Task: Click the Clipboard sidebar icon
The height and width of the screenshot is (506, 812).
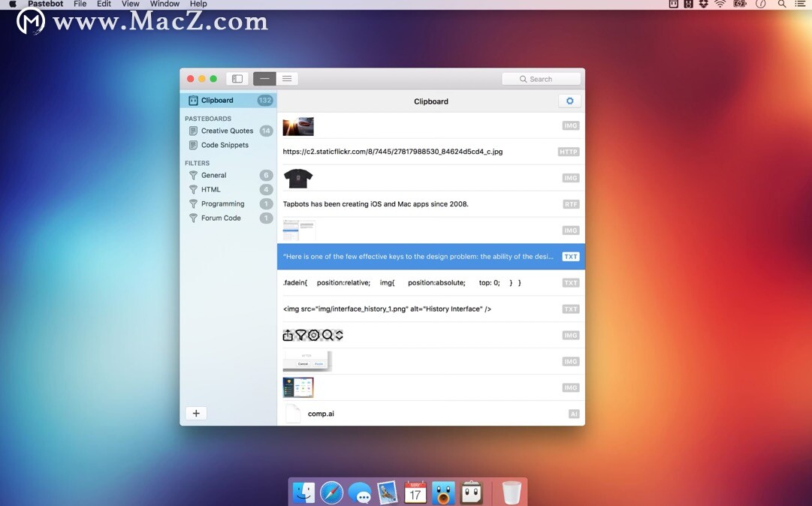Action: click(x=193, y=101)
